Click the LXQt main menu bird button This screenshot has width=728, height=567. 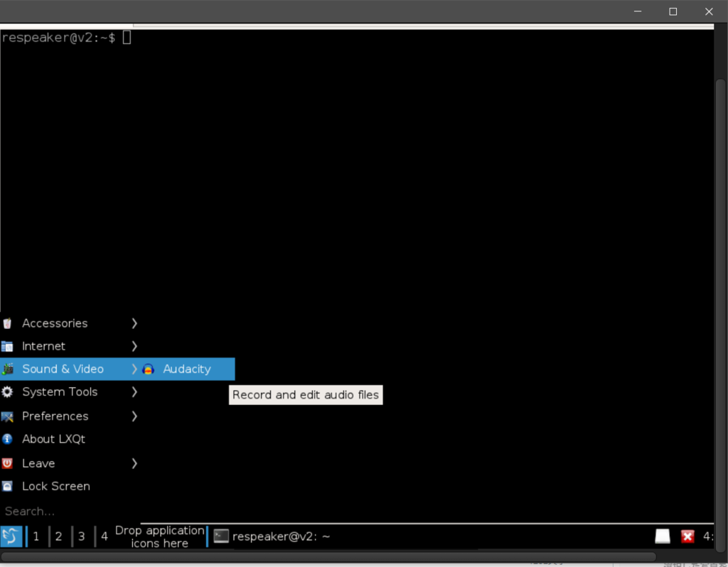coord(11,536)
